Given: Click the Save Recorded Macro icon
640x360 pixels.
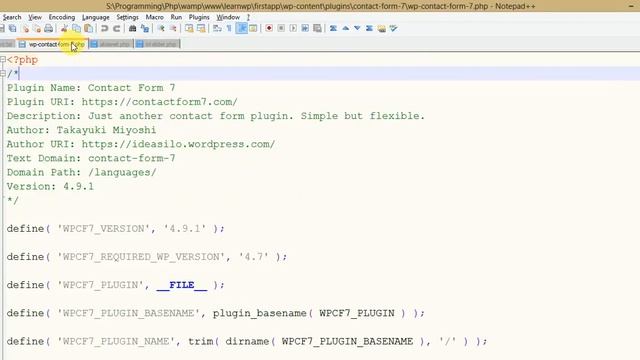Looking at the screenshot, I should (317, 28).
